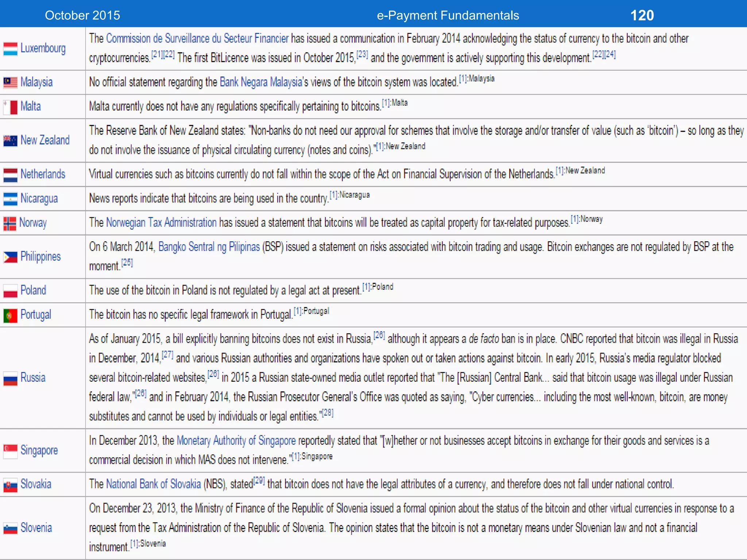Image resolution: width=747 pixels, height=560 pixels.
Task: Click the slide number 120 in header
Action: 642,15
